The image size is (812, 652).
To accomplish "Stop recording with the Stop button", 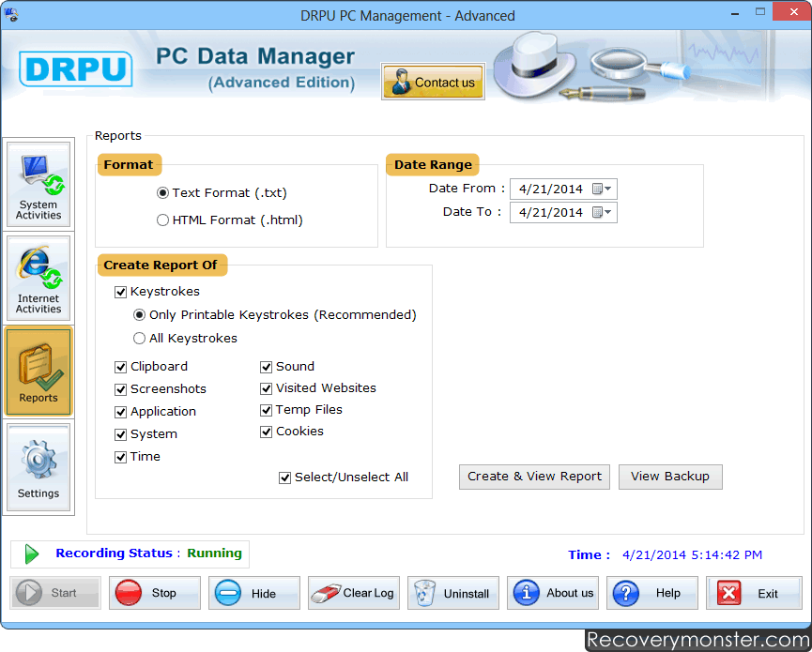I will point(155,593).
